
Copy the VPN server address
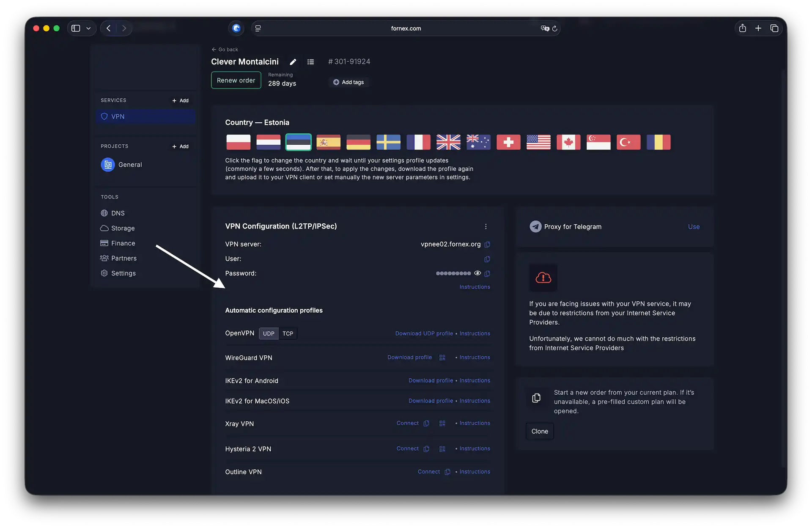coord(487,245)
